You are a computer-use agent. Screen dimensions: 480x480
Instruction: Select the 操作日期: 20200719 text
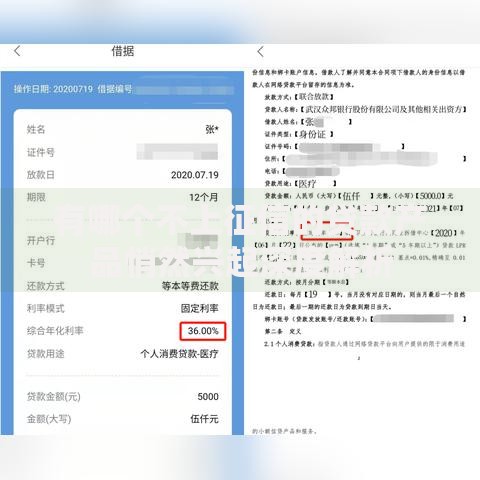pos(53,89)
